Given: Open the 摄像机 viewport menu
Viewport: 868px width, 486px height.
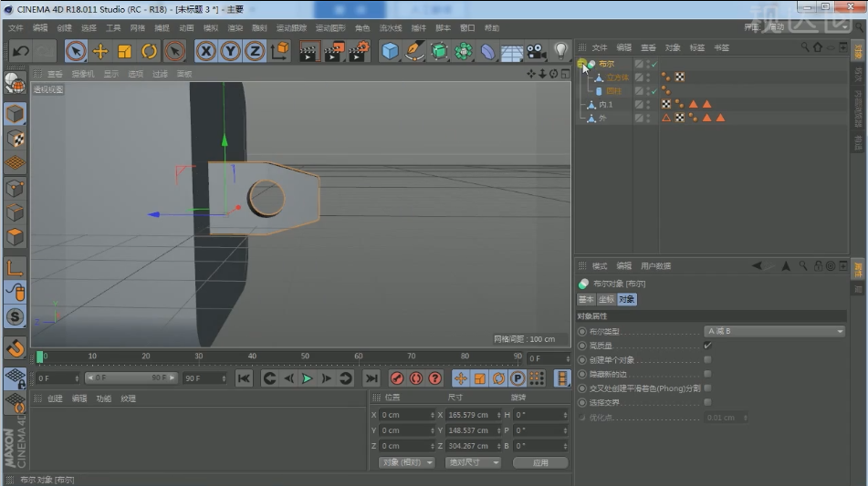Looking at the screenshot, I should pyautogui.click(x=83, y=74).
